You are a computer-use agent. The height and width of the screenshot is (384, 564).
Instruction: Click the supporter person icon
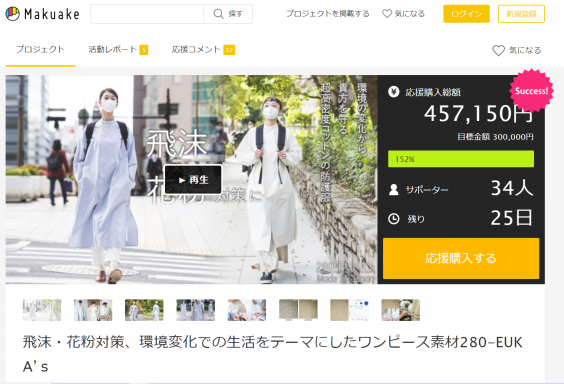click(x=394, y=189)
